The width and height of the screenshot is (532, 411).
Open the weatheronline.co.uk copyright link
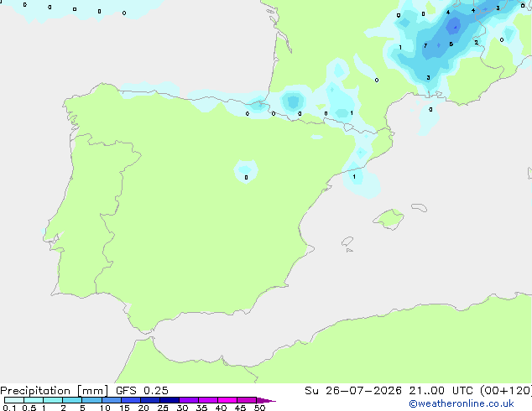pos(461,403)
